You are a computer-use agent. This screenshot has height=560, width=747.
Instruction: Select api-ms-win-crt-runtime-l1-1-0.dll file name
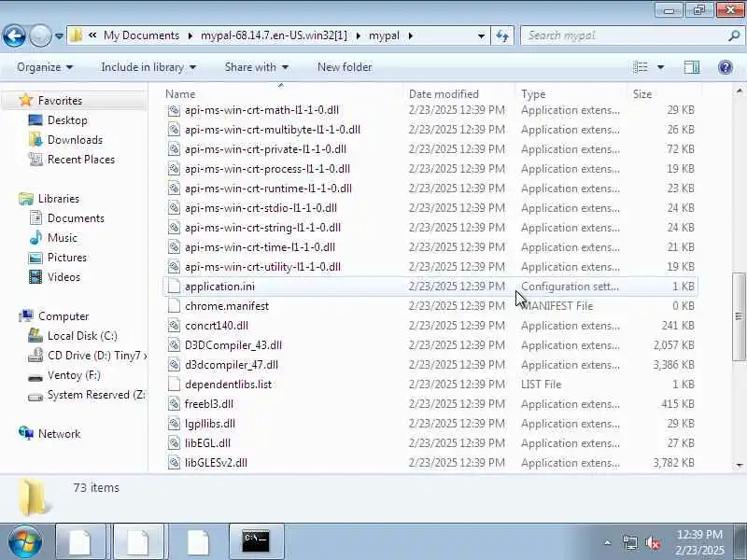(268, 189)
